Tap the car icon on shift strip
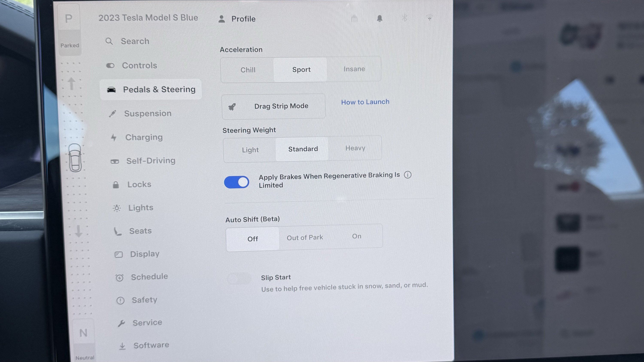 click(75, 158)
